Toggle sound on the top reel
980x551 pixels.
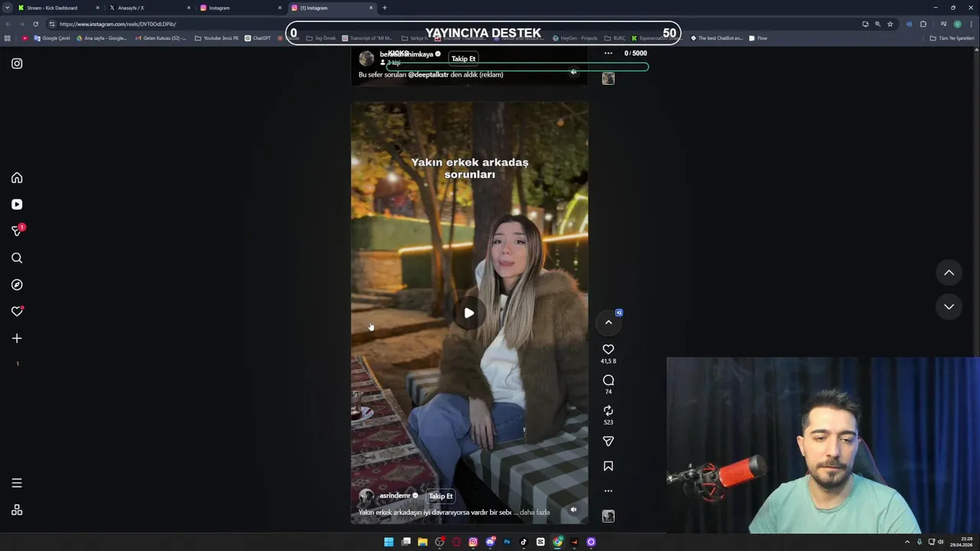pyautogui.click(x=573, y=72)
